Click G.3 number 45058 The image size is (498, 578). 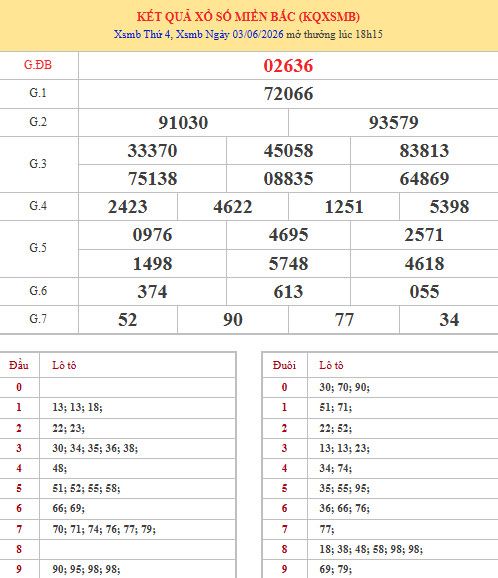click(x=288, y=150)
